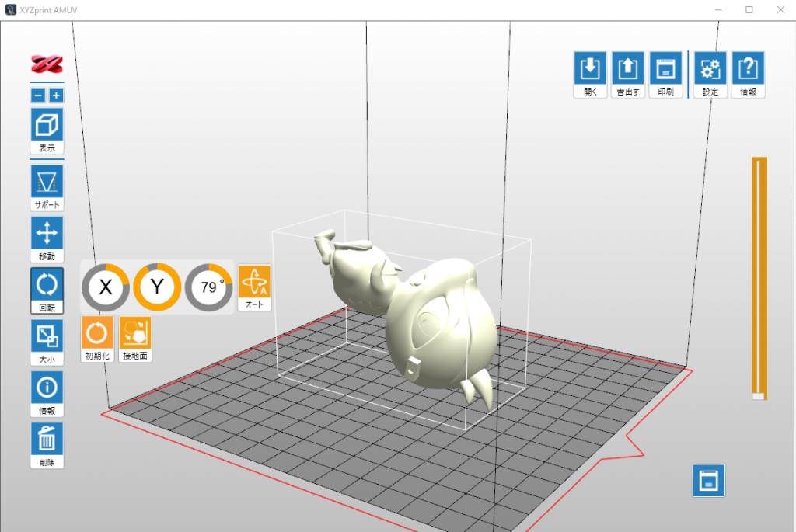This screenshot has width=796, height=532.
Task: Zoom out with the minus button
Action: (38, 96)
